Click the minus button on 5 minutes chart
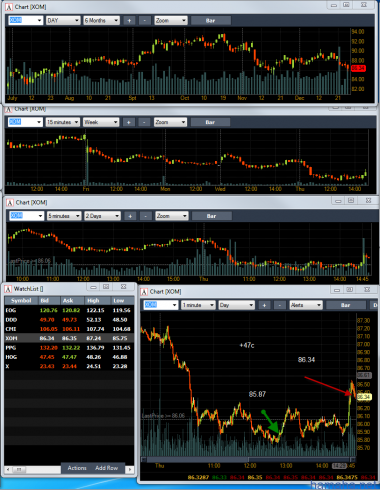 click(145, 216)
